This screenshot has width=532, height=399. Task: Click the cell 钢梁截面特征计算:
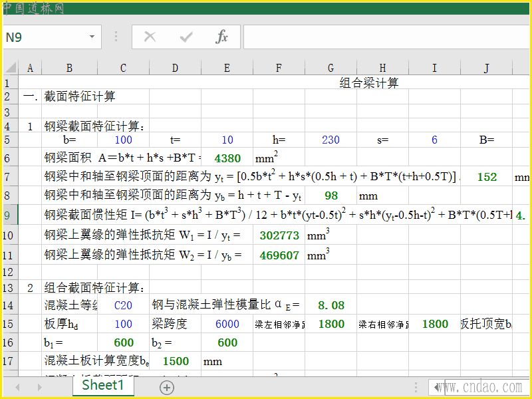click(94, 126)
